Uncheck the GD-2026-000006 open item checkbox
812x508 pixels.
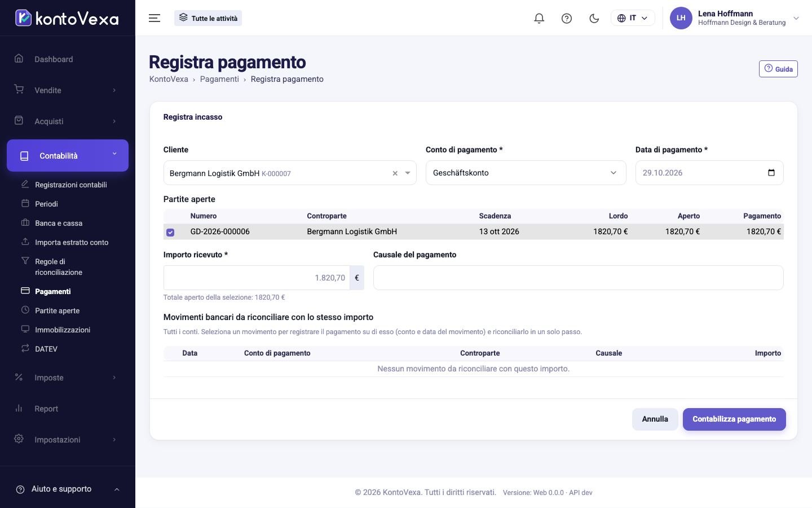click(170, 232)
